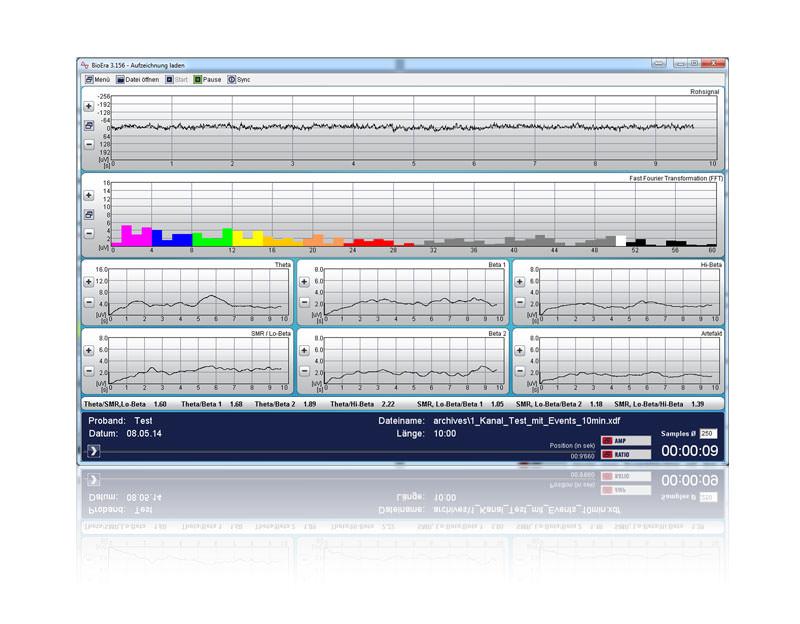Increase SMR / Lo-Beta chart scale plus
The height and width of the screenshot is (624, 800).
89,351
